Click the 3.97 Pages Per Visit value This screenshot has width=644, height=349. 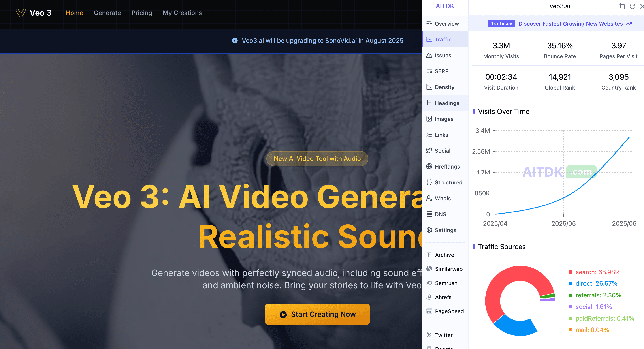(x=618, y=45)
